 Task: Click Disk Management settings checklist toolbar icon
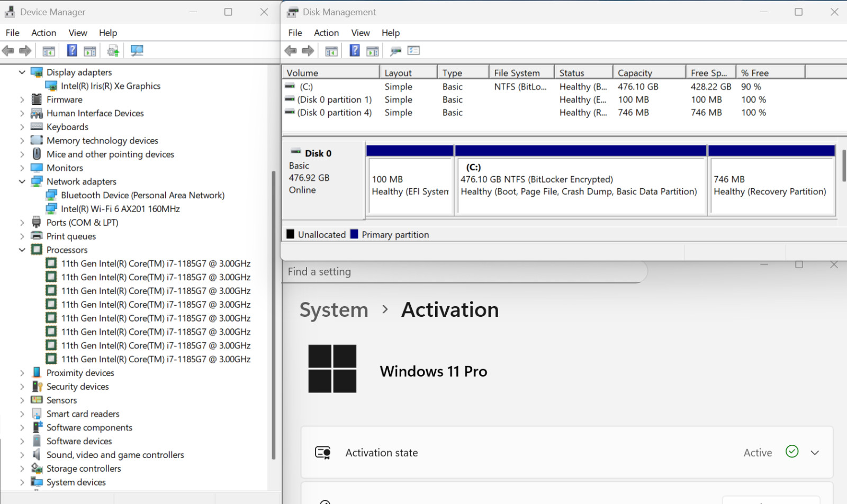(413, 51)
